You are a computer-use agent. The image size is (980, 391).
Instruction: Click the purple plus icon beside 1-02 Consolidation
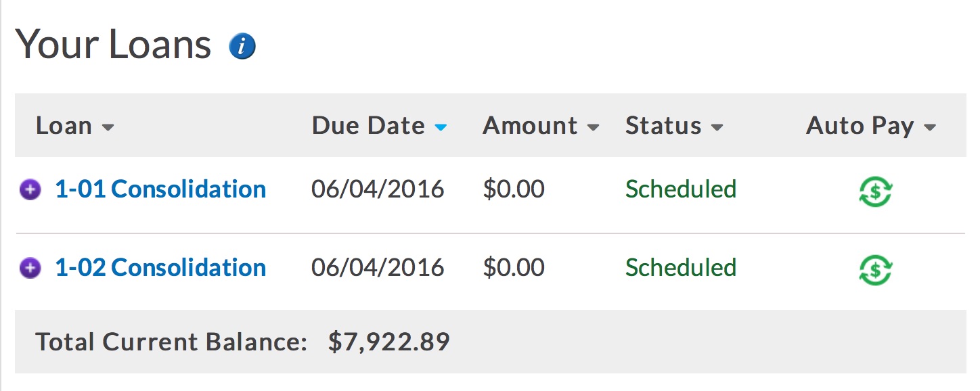(30, 268)
